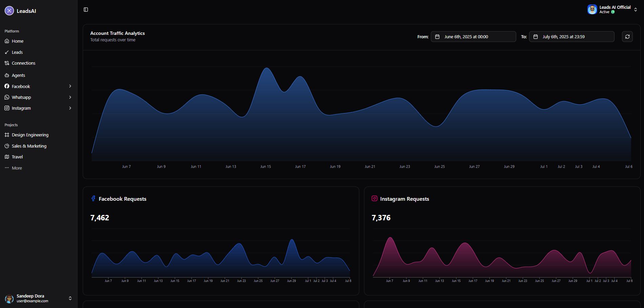
Task: Click the Facebook icon in Facebook Requests card
Action: pyautogui.click(x=93, y=199)
